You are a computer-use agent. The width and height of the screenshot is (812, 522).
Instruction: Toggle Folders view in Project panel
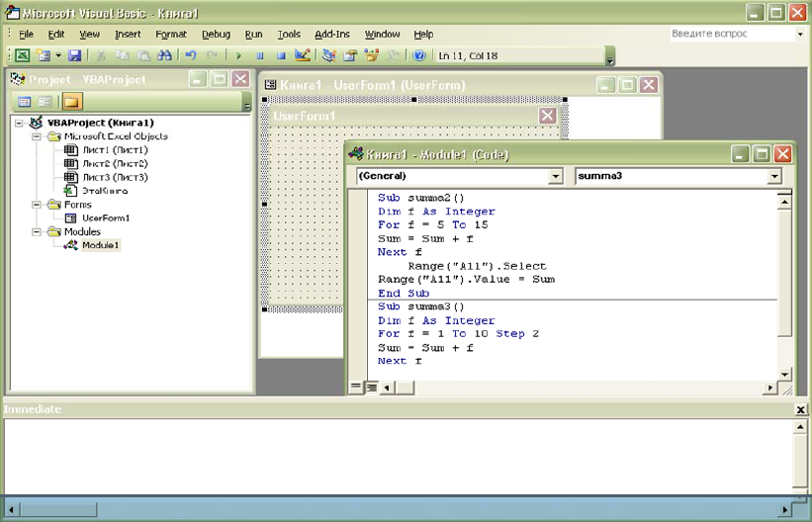coord(72,102)
